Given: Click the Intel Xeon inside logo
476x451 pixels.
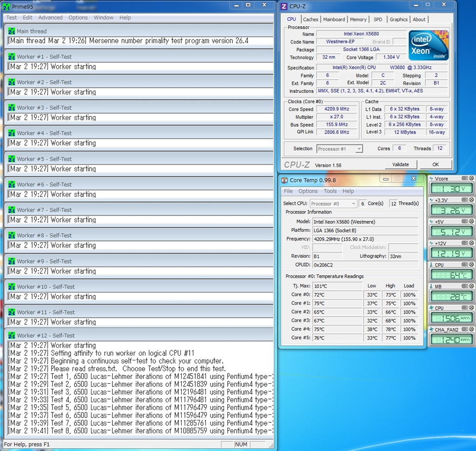Looking at the screenshot, I should pyautogui.click(x=428, y=45).
